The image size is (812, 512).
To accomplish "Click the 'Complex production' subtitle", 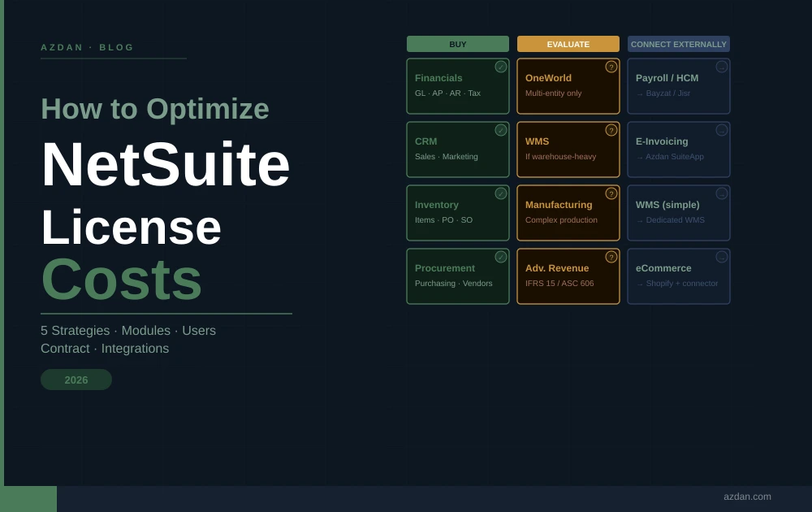I will (561, 219).
